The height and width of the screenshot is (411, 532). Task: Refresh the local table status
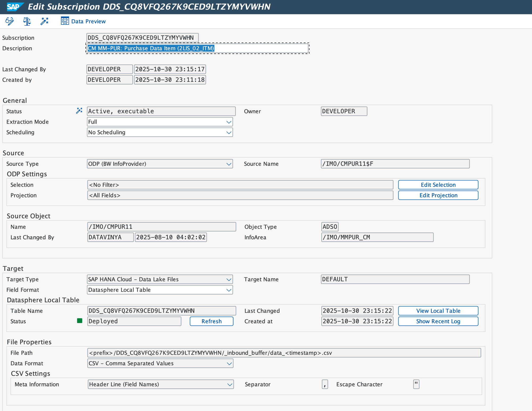click(x=211, y=321)
